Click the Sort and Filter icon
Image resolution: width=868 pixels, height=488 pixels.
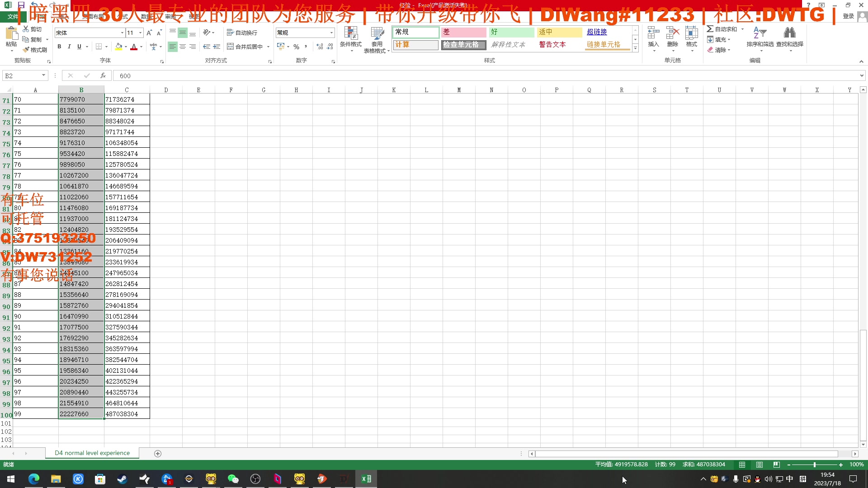(x=759, y=33)
